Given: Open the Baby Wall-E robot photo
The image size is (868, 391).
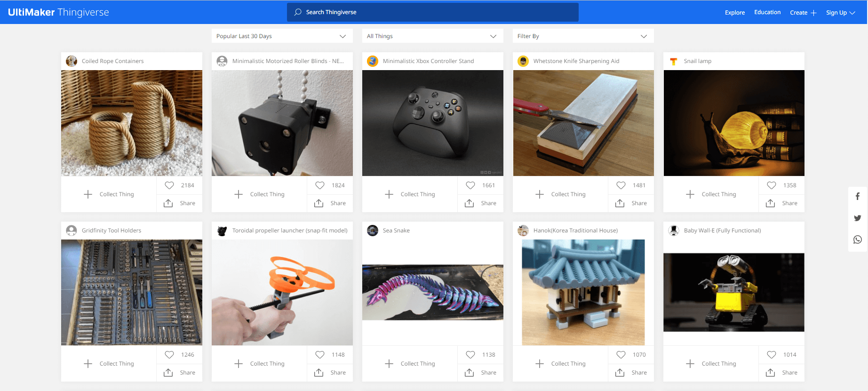Looking at the screenshot, I should [x=734, y=292].
